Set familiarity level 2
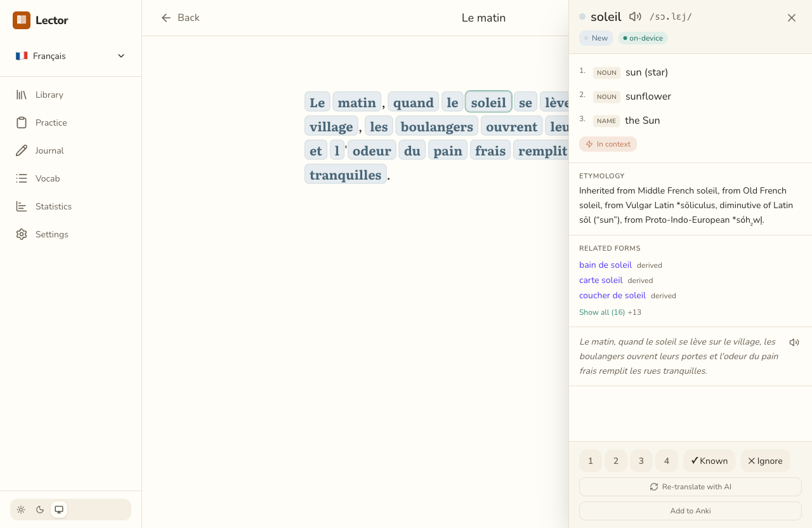The height and width of the screenshot is (528, 812). click(x=616, y=461)
